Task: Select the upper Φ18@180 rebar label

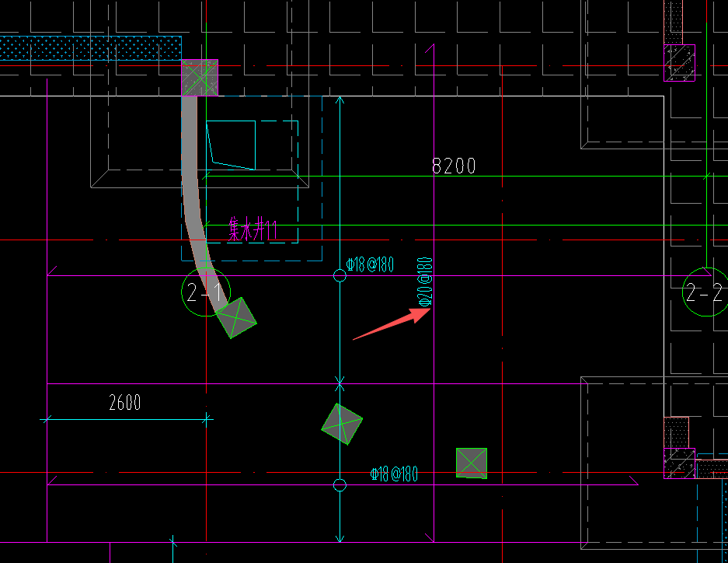Action: coord(370,264)
